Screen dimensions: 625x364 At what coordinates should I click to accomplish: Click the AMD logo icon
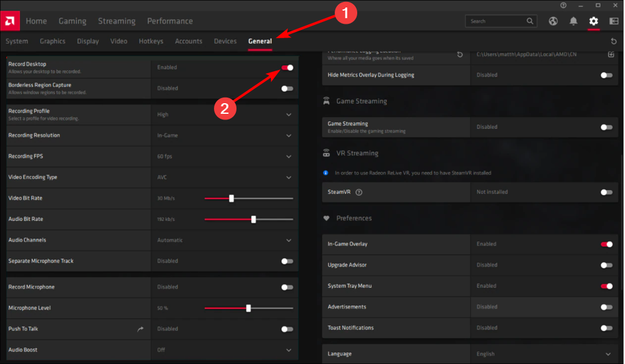point(10,21)
